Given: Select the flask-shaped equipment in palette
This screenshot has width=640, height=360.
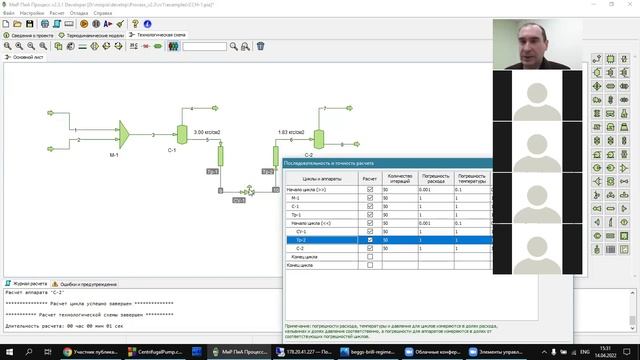Looking at the screenshot, I should click(x=624, y=113).
